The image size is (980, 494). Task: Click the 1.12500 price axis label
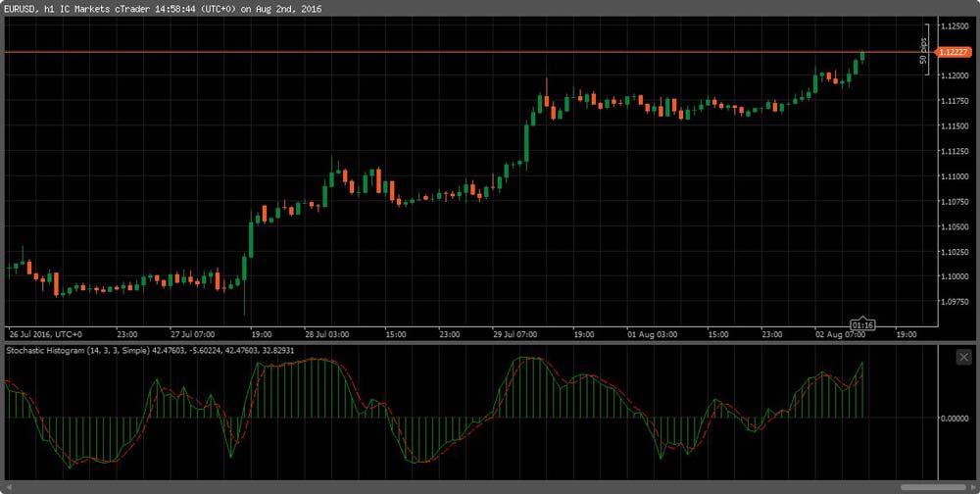point(954,25)
